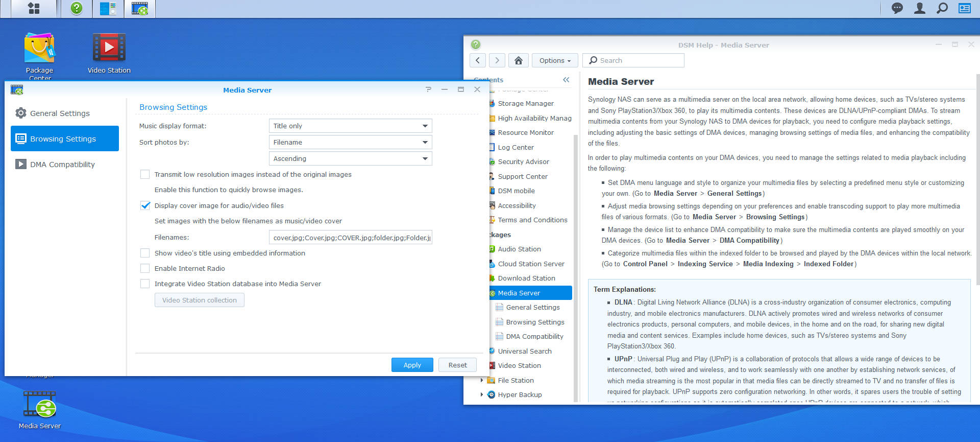
Task: Click the help article scrollbar
Action: click(x=977, y=179)
